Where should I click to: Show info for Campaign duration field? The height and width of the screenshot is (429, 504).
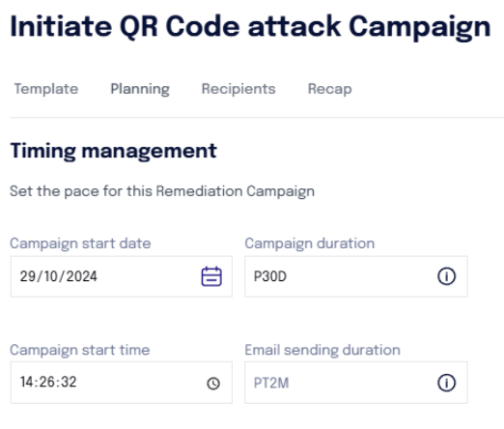pos(446,276)
